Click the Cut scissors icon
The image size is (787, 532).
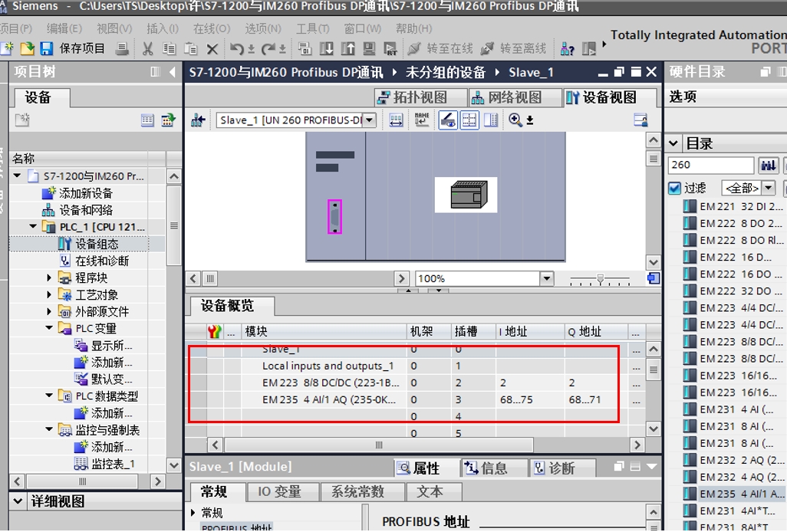tap(148, 48)
